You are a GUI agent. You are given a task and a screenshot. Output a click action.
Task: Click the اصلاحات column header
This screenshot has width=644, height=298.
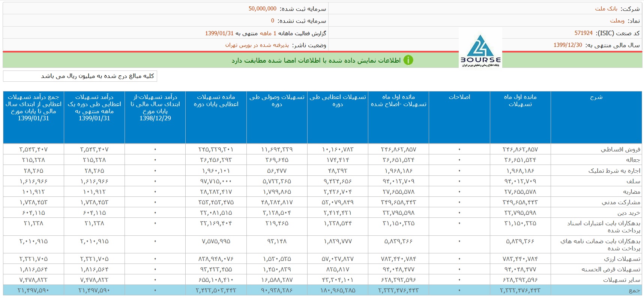click(x=459, y=97)
